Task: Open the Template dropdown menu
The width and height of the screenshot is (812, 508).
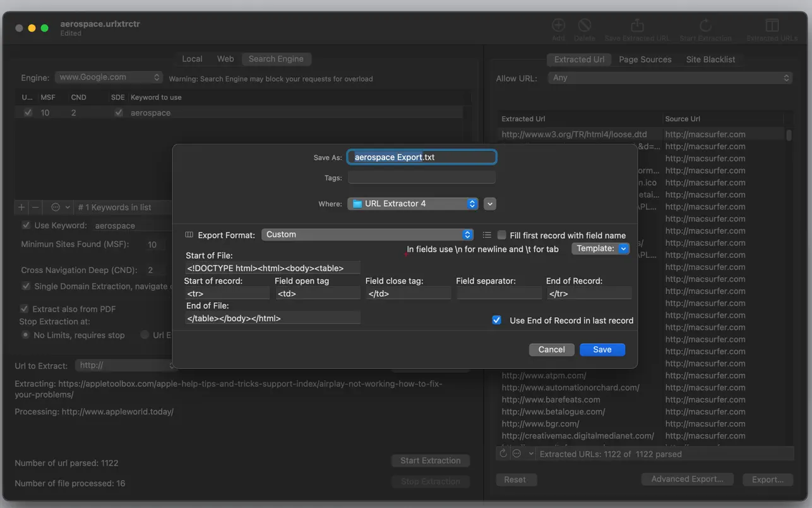Action: point(600,249)
